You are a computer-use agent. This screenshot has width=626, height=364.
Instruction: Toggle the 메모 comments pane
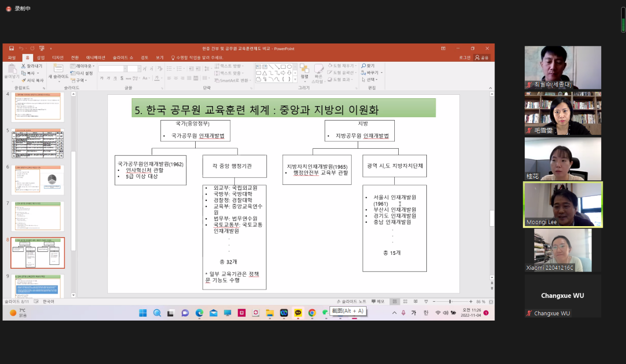pyautogui.click(x=378, y=301)
